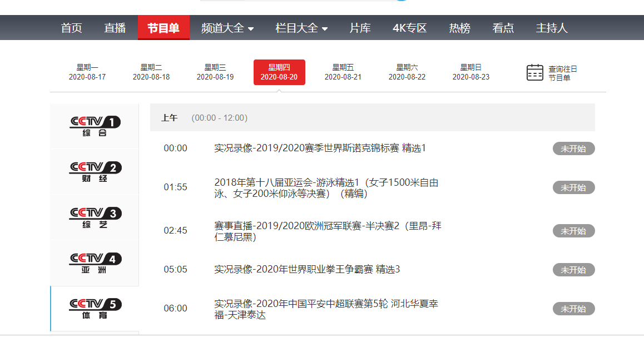Screen dimensions: 644x337
Task: Select the 星期日 2020-08-23 schedule tab
Action: [471, 72]
